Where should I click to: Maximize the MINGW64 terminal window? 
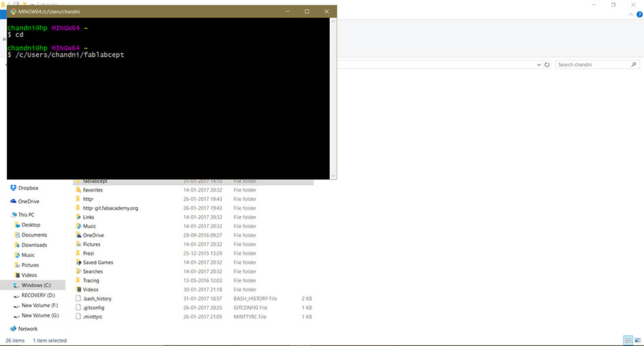tap(307, 12)
